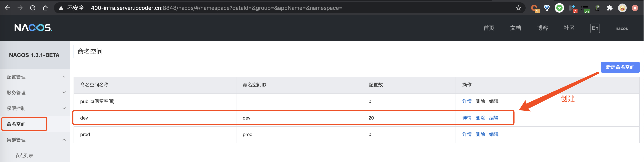This screenshot has width=644, height=162.
Task: Click the browser back arrow
Action: 7,8
